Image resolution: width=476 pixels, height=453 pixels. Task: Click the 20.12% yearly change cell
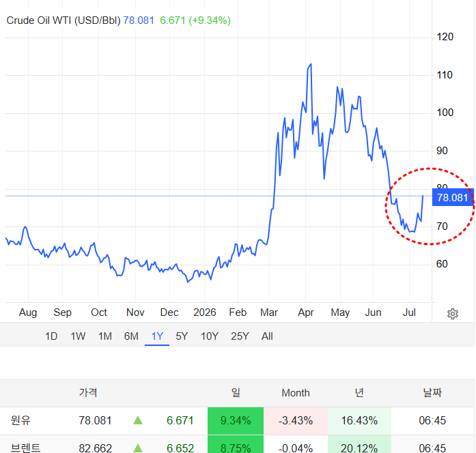(x=359, y=445)
